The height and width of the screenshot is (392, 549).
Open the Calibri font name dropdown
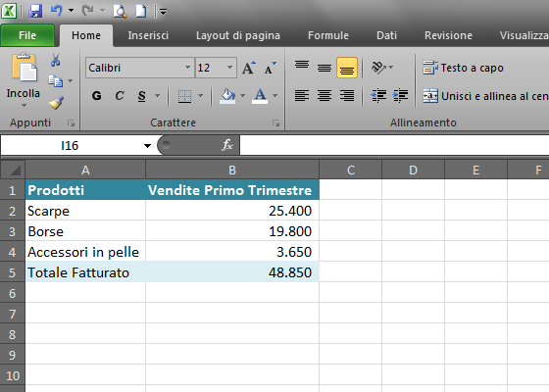[187, 68]
